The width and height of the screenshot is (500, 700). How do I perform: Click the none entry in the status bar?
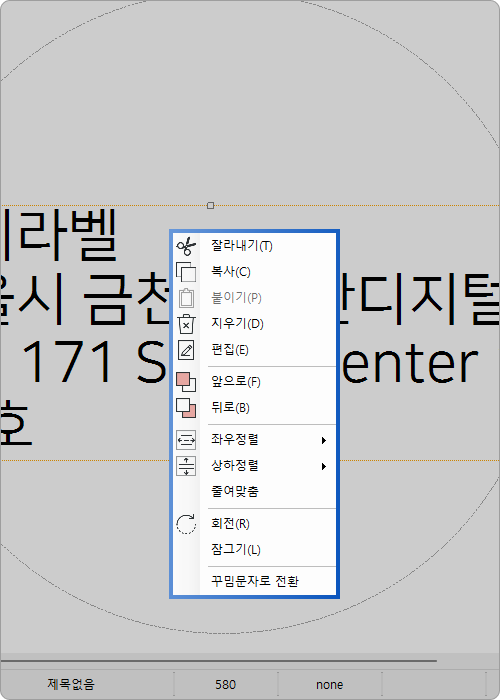coord(329,684)
